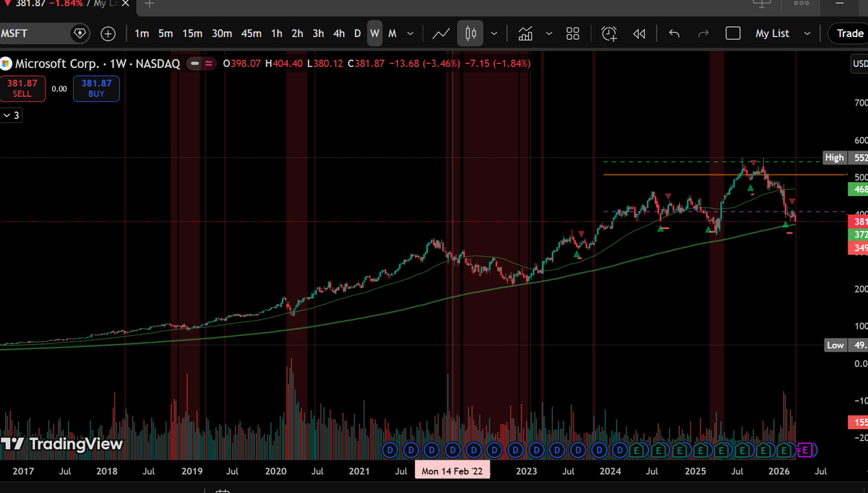Switch chart style to the line chart icon

441,33
